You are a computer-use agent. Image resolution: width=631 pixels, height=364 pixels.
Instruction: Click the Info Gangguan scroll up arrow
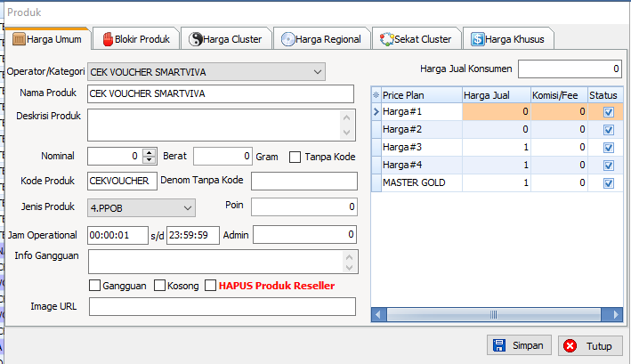349,257
